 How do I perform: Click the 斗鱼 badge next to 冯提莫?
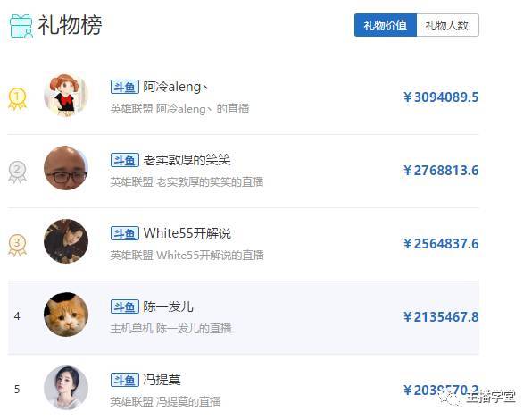point(124,380)
